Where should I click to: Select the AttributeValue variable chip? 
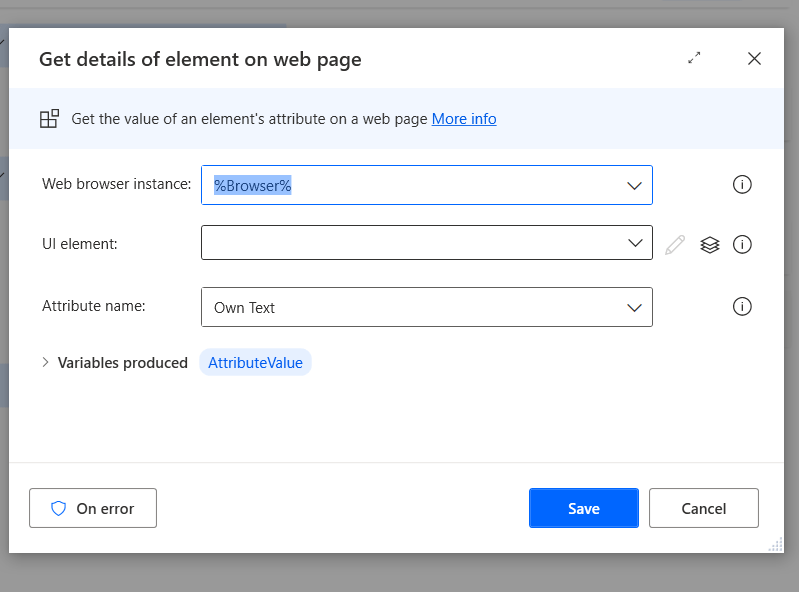(255, 363)
